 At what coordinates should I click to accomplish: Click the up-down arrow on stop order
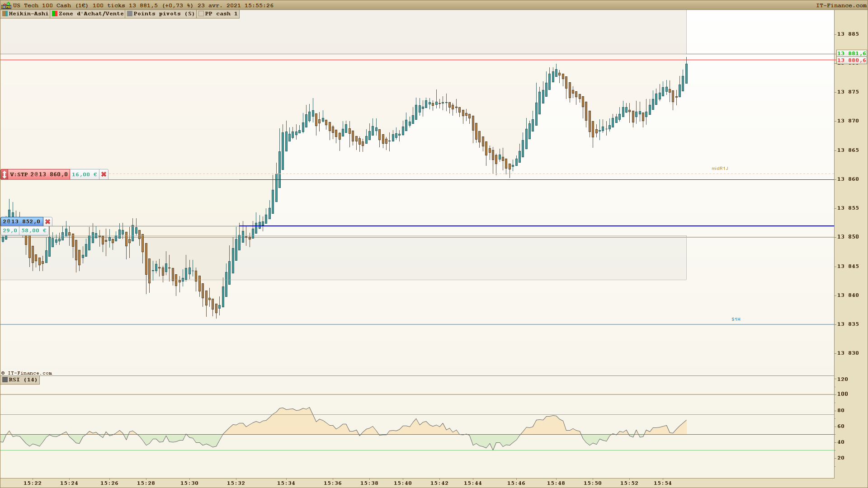[x=5, y=174]
